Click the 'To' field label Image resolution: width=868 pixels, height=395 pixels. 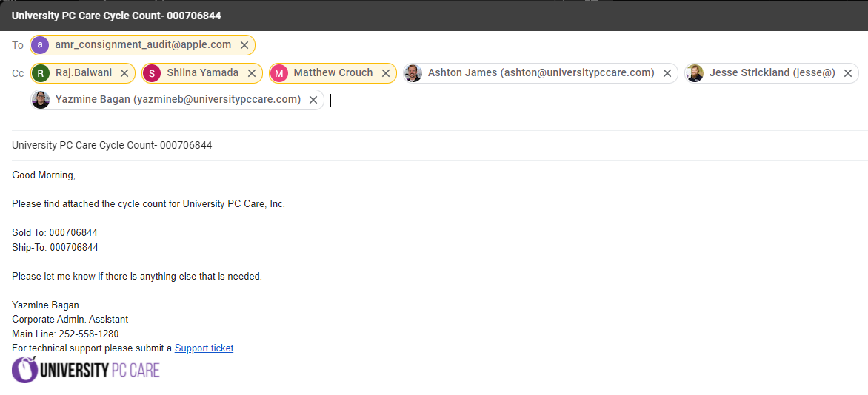tap(18, 45)
